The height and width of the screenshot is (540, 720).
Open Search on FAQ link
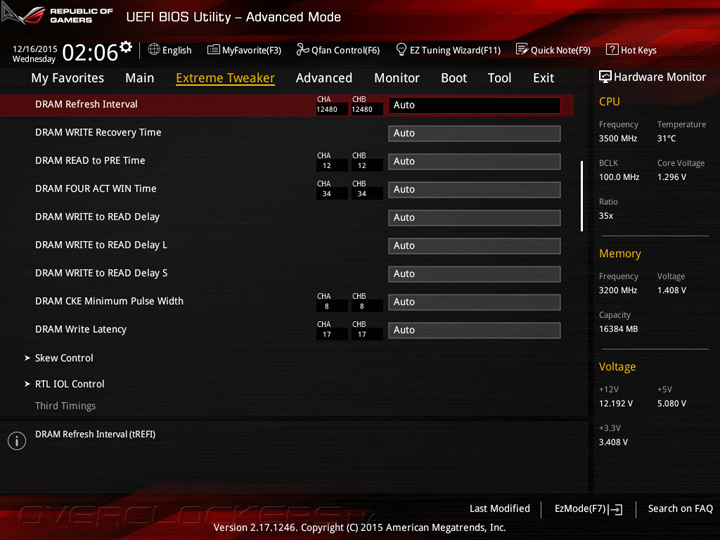680,508
